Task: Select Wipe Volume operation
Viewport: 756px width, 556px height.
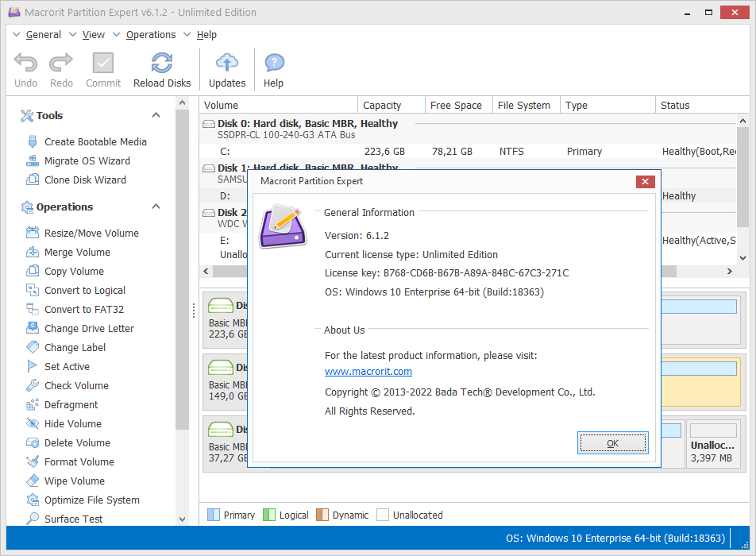Action: click(75, 481)
